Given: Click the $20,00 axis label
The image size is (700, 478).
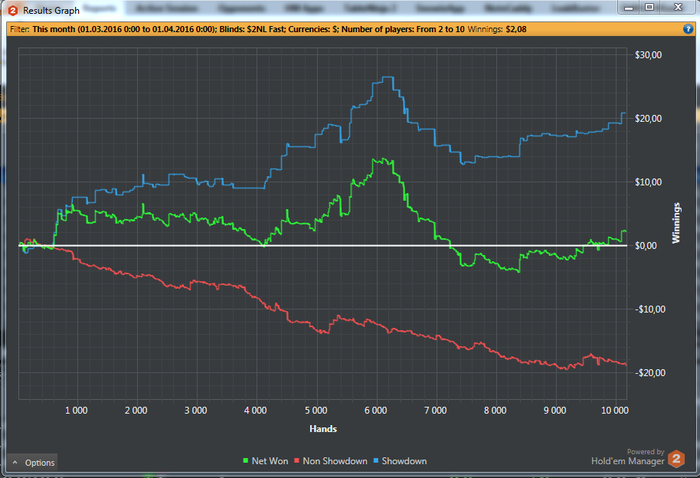Looking at the screenshot, I should (648, 118).
